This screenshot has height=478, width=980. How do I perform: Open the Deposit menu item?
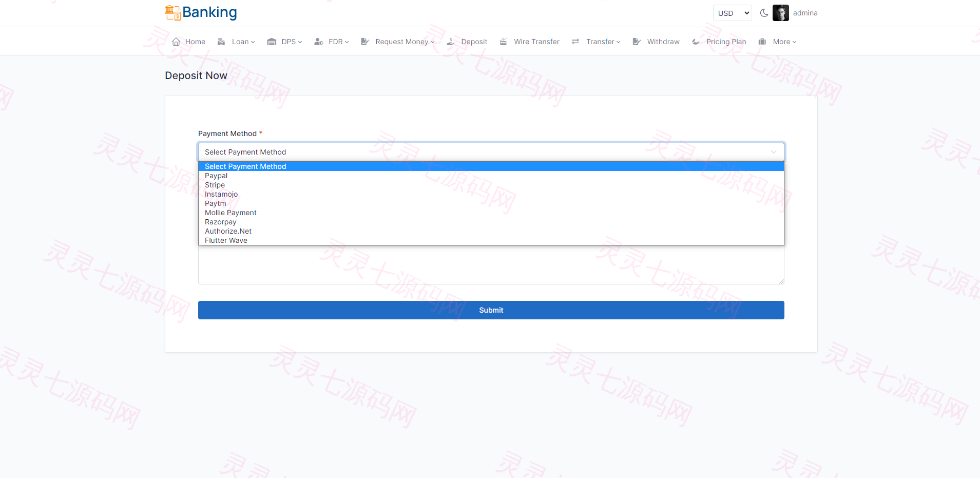(474, 42)
